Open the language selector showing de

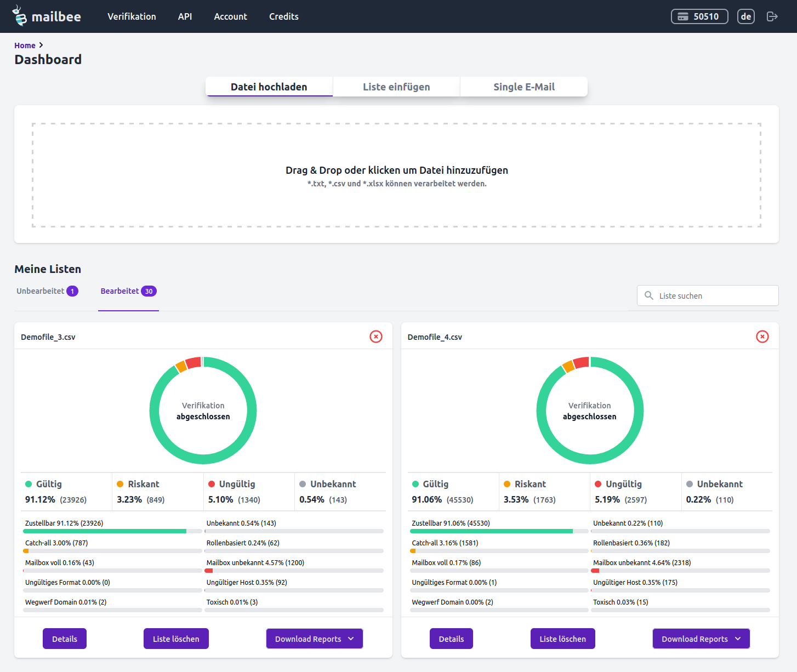746,16
